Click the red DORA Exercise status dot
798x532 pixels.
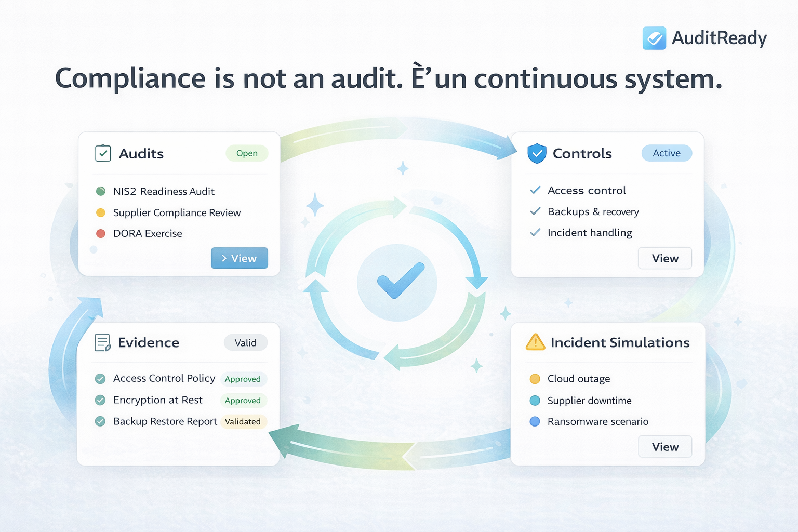(101, 234)
